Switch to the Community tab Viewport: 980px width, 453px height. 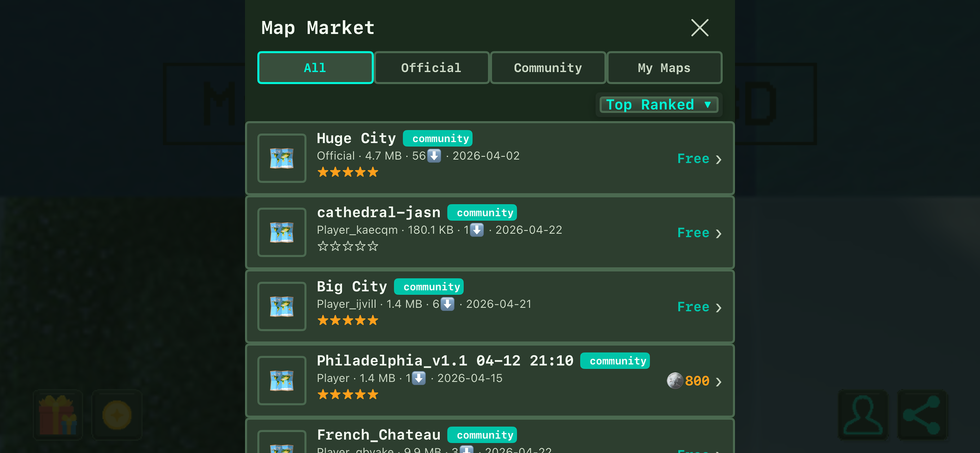point(548,68)
